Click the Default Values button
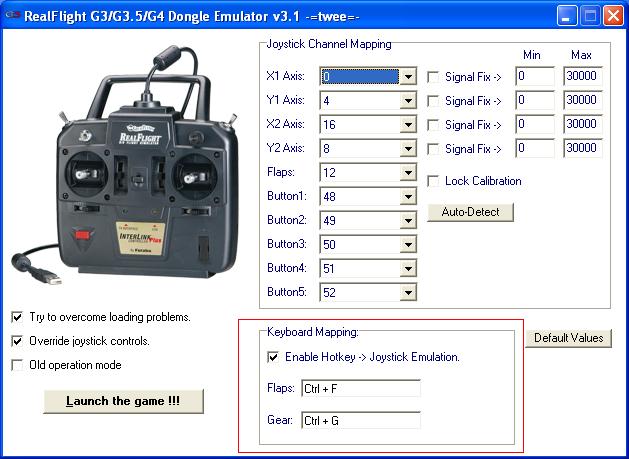 click(568, 338)
